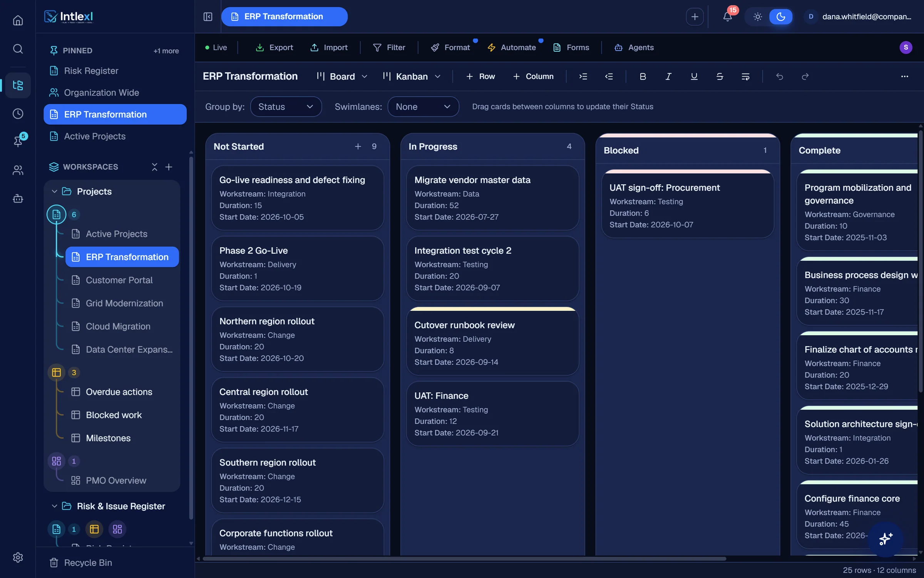Open the Filter option
This screenshot has width=924, height=578.
tap(389, 47)
